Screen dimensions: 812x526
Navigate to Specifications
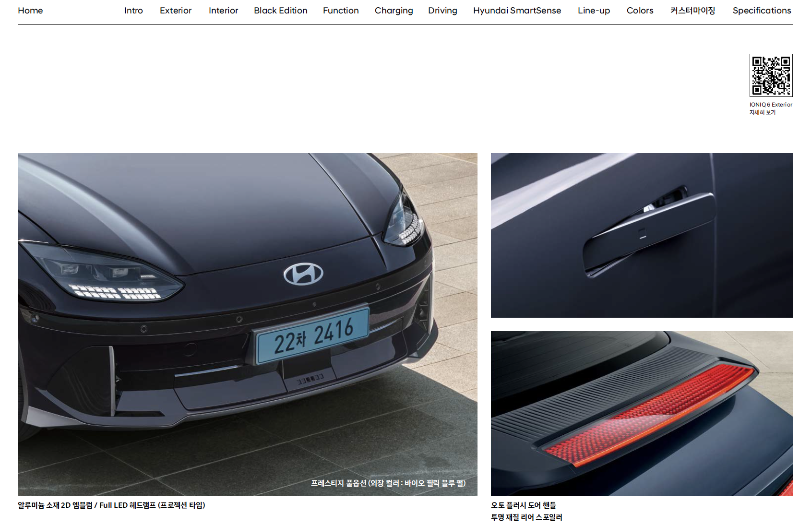pos(762,11)
